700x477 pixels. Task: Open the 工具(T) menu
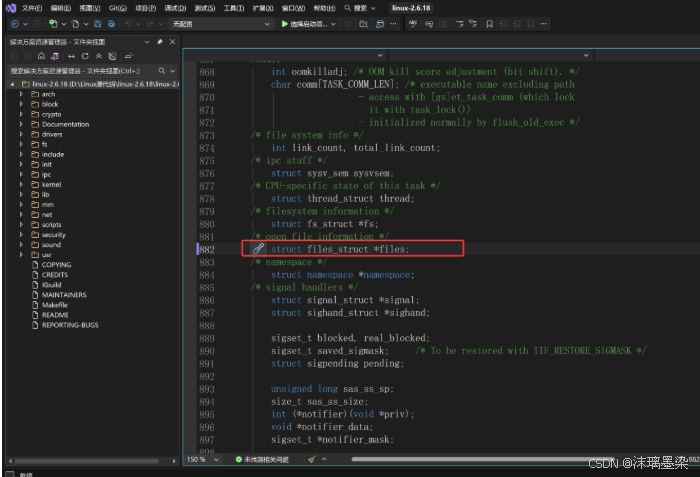(233, 8)
